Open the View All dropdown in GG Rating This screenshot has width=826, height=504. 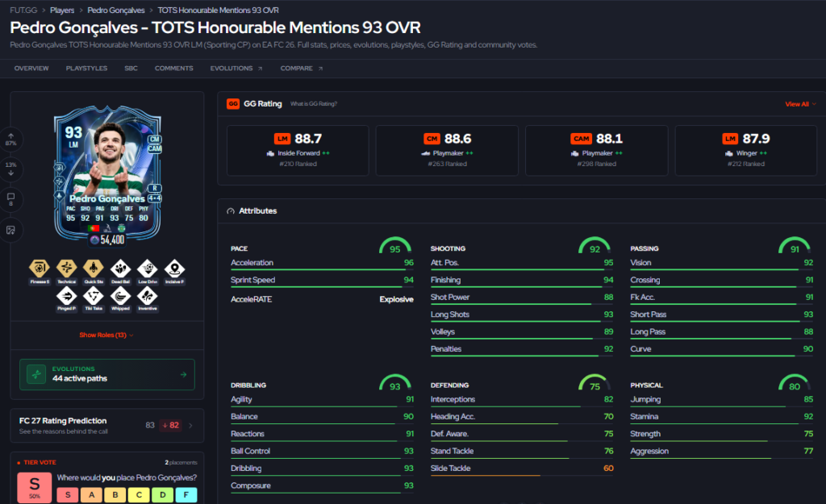(801, 104)
